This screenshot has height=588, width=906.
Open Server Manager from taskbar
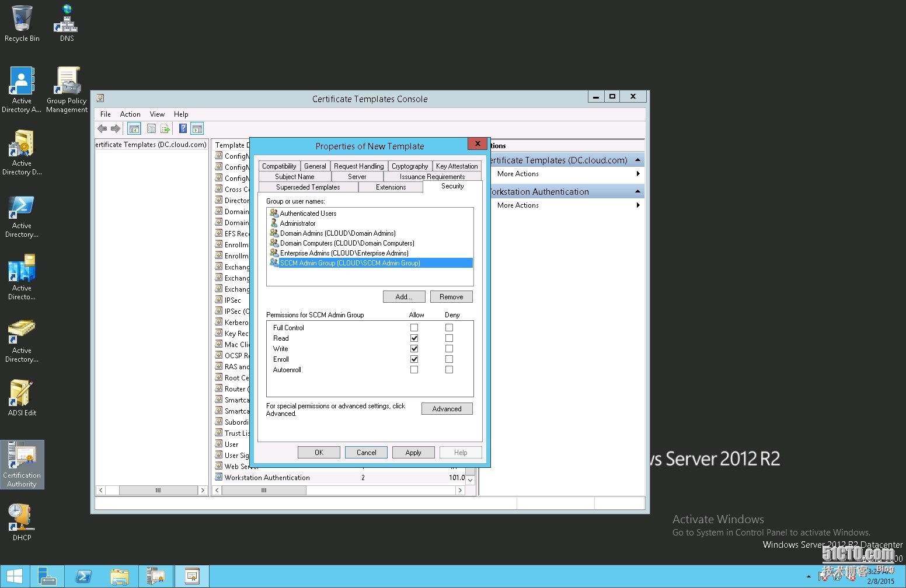coord(47,576)
